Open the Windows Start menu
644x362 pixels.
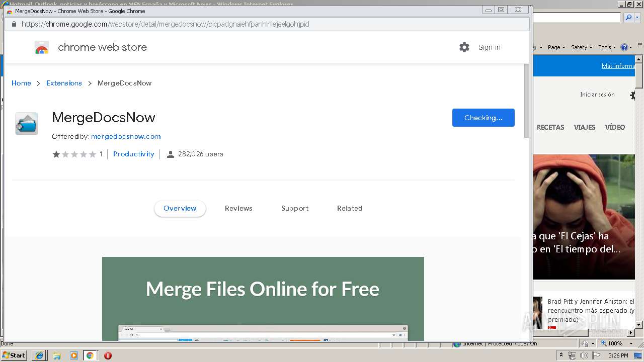14,355
